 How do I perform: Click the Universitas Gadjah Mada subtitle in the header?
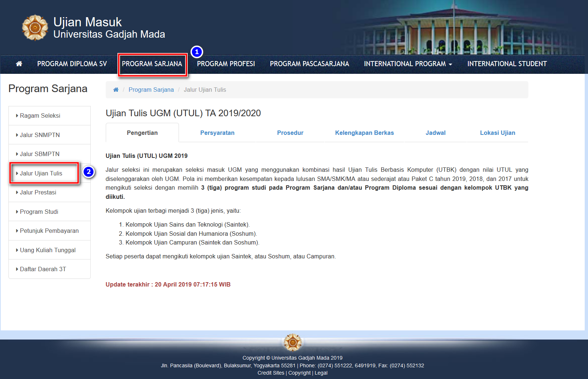click(109, 34)
